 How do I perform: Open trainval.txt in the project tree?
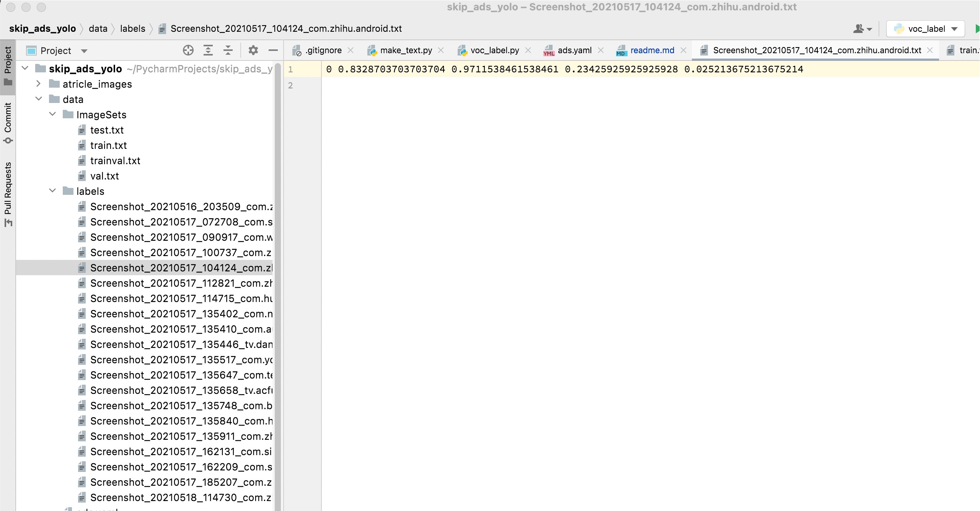[x=115, y=161]
